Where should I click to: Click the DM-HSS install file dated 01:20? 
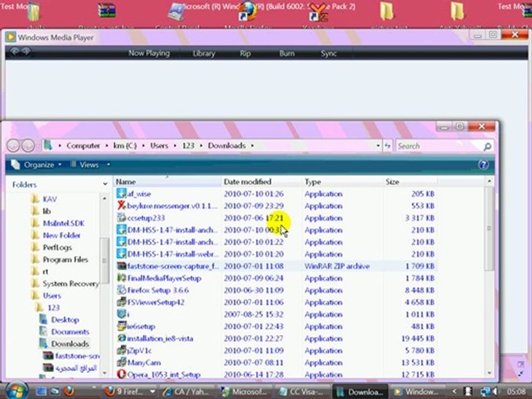173,254
